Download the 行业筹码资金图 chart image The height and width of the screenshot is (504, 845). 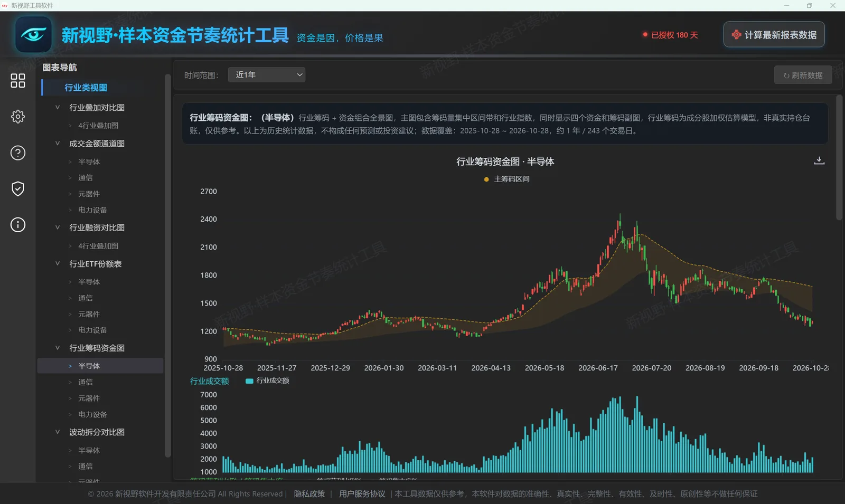click(819, 160)
